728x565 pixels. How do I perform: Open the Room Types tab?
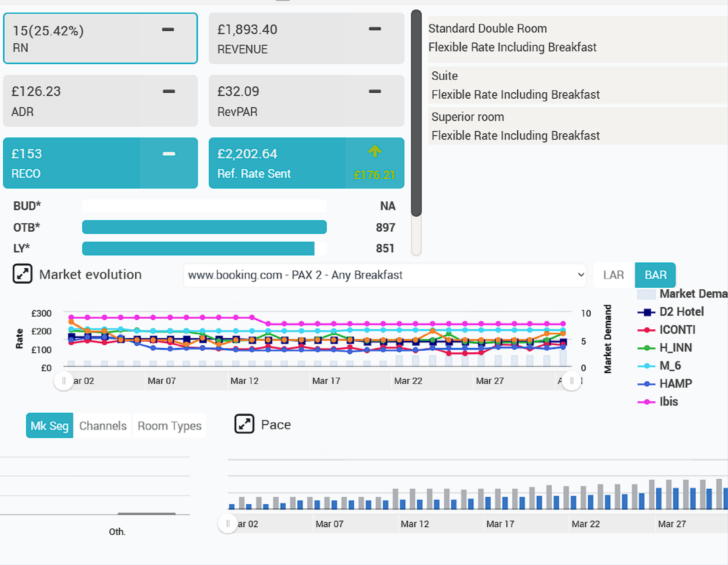click(169, 426)
